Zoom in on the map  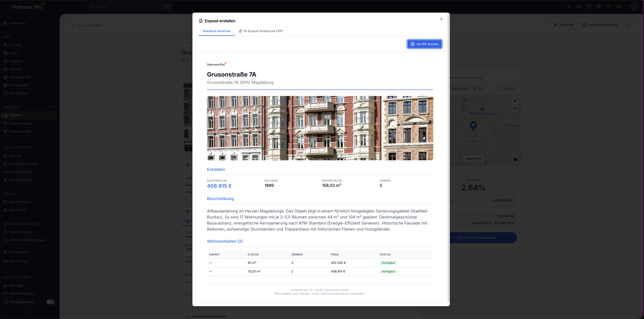(515, 101)
